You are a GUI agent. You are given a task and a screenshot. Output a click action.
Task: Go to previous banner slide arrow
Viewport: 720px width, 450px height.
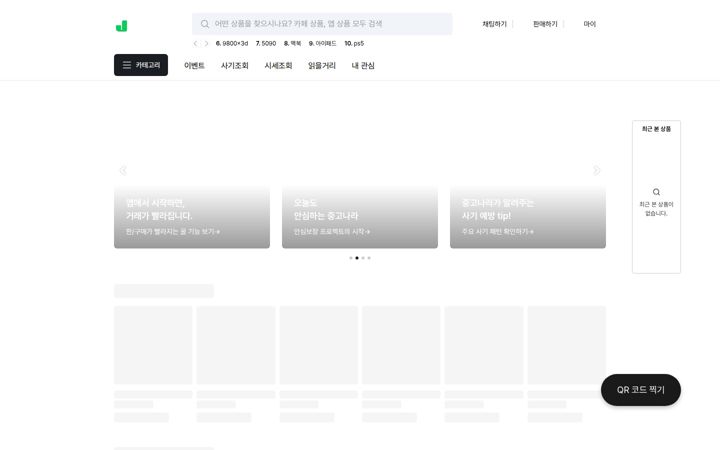click(x=123, y=170)
